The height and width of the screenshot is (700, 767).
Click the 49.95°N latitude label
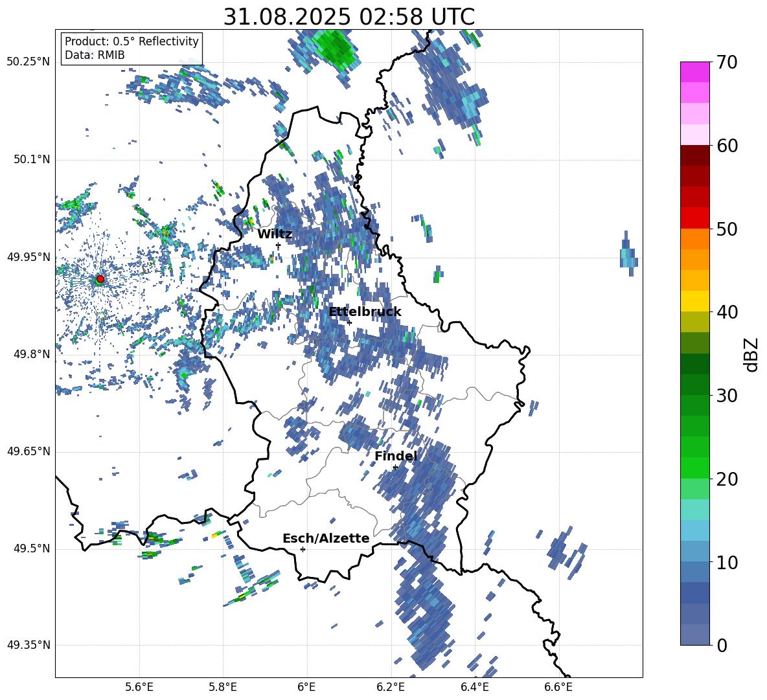tap(29, 256)
